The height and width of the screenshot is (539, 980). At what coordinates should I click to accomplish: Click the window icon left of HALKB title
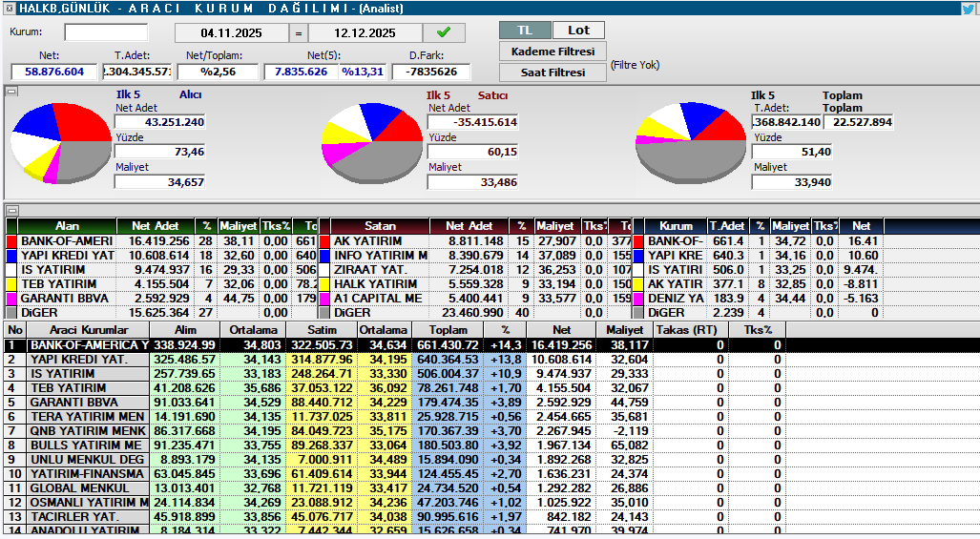pyautogui.click(x=9, y=8)
